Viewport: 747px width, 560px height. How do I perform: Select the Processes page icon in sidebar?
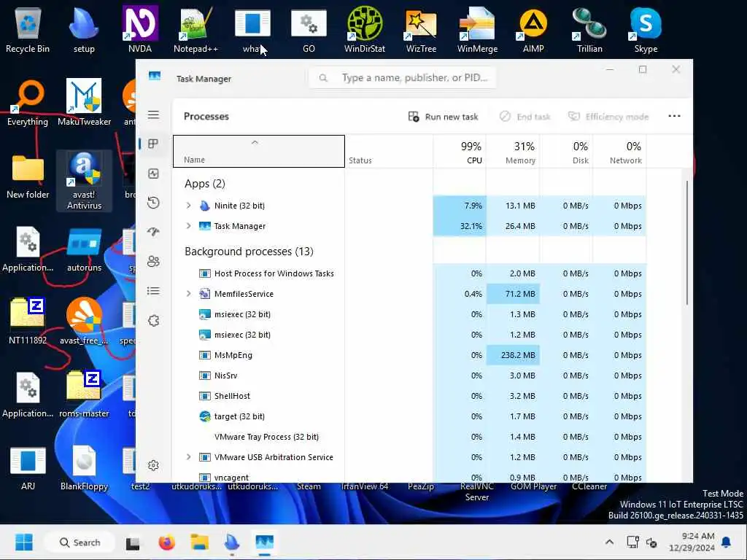[x=153, y=144]
